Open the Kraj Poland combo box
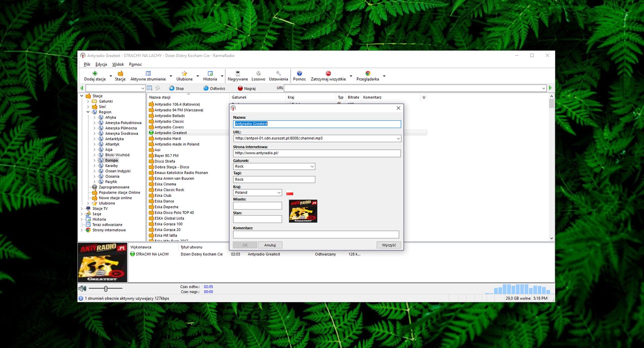 (258, 193)
